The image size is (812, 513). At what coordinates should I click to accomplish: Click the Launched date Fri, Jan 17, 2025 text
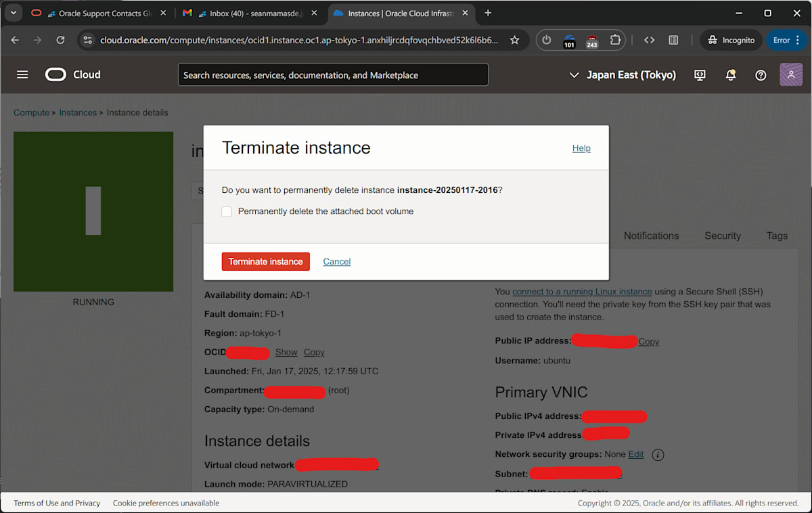[x=292, y=371]
